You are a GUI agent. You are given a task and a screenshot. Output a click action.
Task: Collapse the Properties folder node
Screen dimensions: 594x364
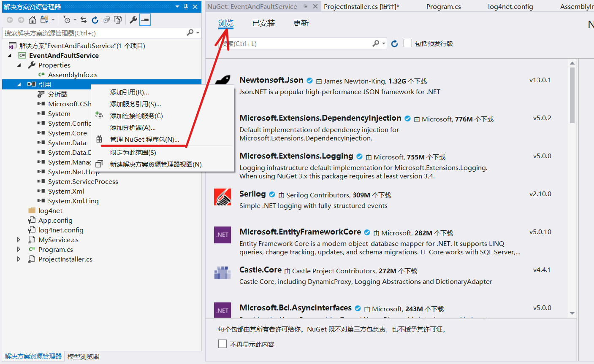point(19,65)
